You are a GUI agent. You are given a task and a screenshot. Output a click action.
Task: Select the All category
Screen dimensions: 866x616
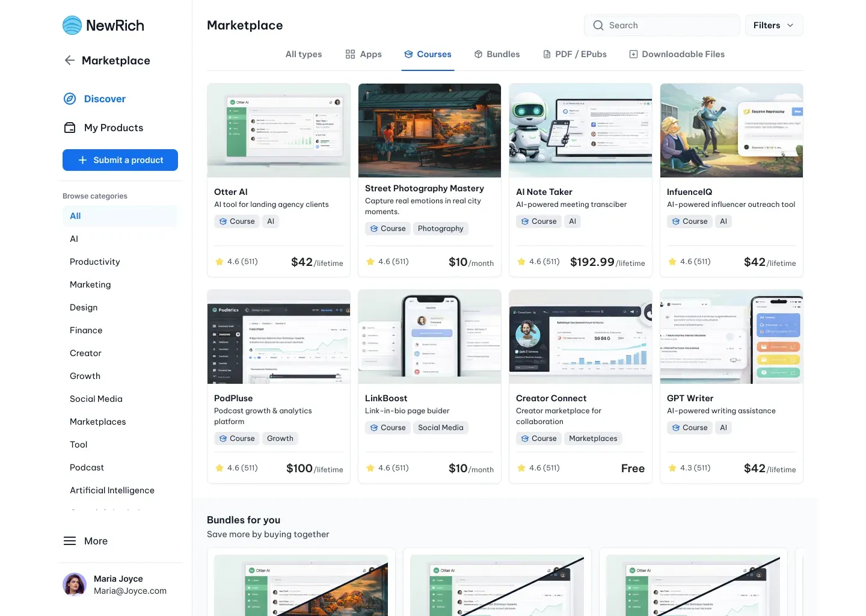click(x=120, y=216)
